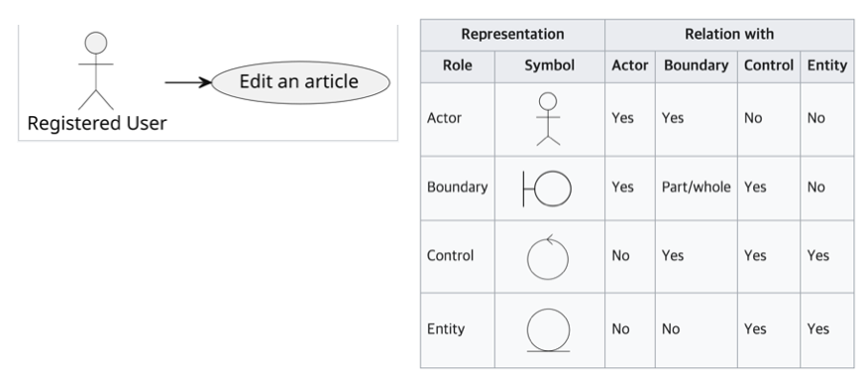Viewport: 868px width, 377px height.
Task: Click the Boundary role name cell
Action: coord(457,188)
